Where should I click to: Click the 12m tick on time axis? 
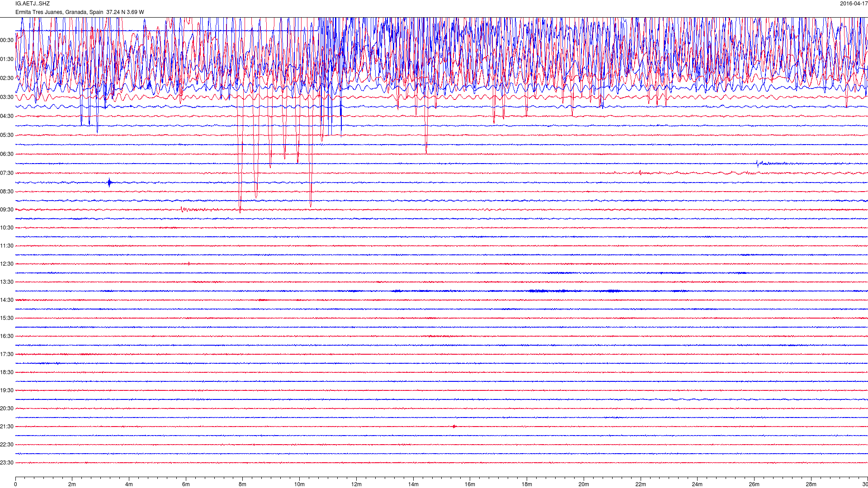pos(356,484)
